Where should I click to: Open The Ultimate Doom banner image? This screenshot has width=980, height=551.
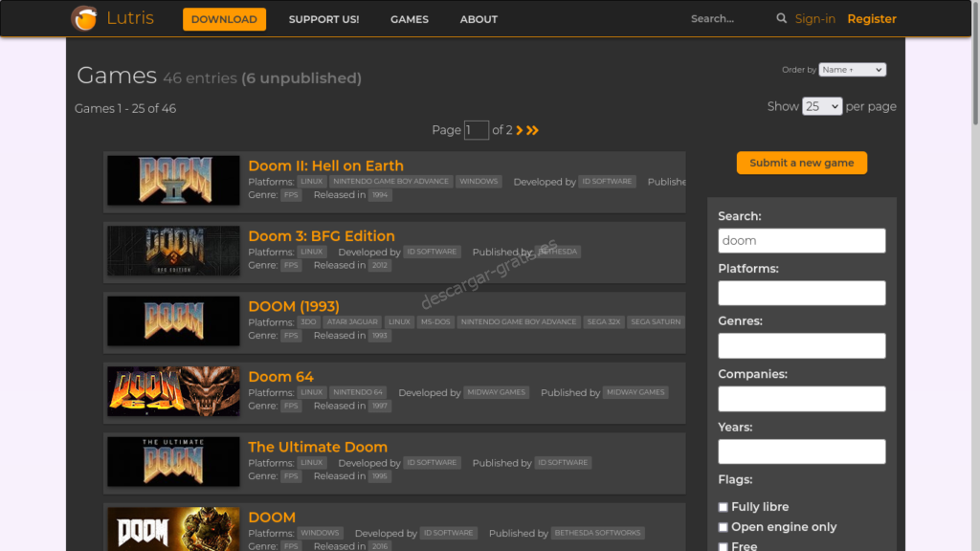point(173,461)
